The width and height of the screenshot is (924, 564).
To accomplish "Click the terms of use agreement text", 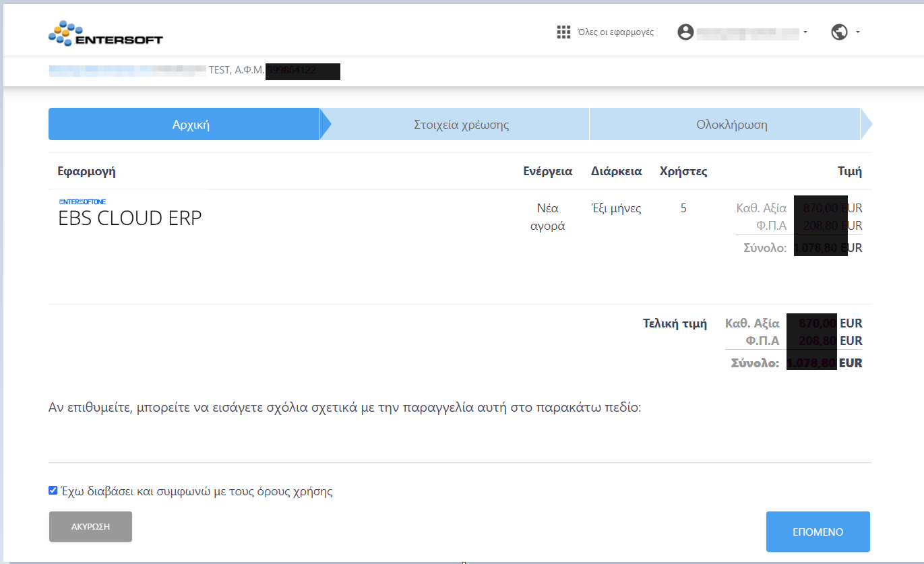I will tap(197, 491).
